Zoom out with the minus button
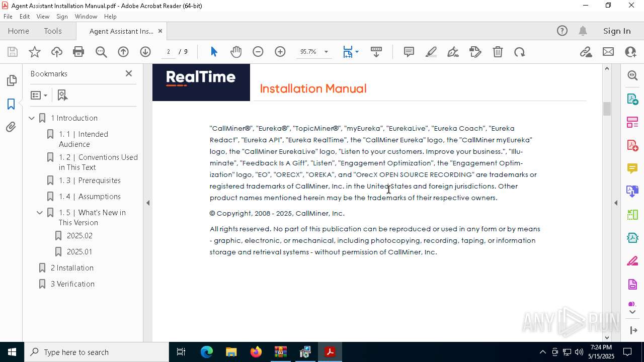The image size is (644, 362). 258,52
